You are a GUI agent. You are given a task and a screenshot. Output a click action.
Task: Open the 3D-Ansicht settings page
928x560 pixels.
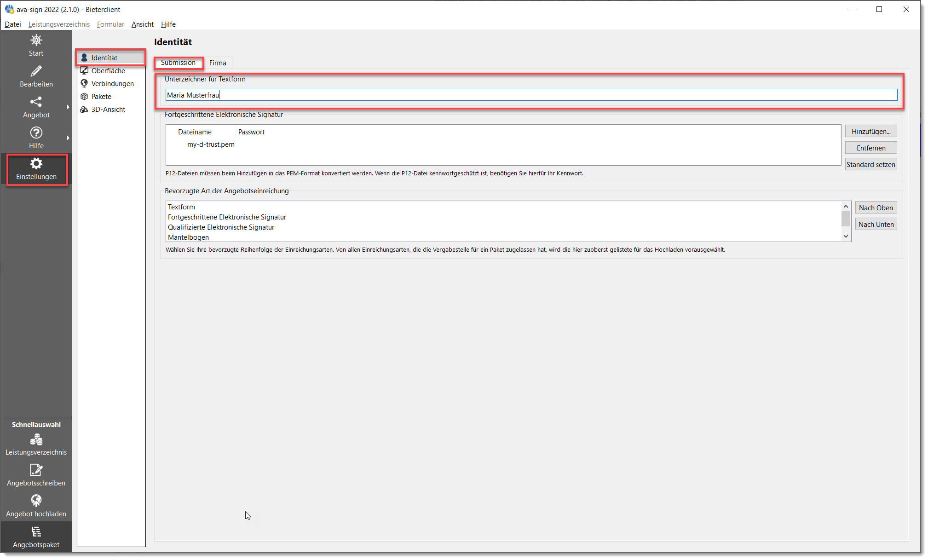[x=108, y=109]
